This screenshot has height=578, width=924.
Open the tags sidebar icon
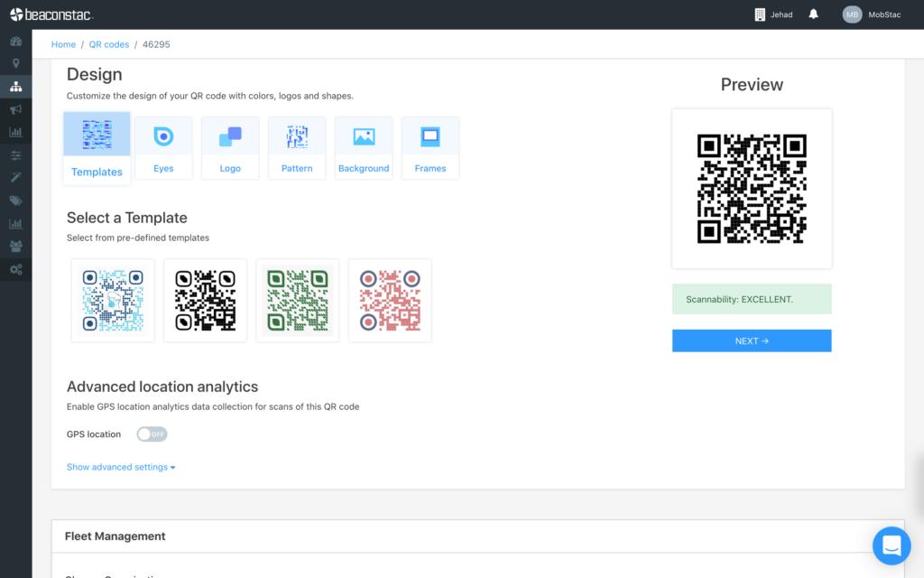[x=16, y=200]
